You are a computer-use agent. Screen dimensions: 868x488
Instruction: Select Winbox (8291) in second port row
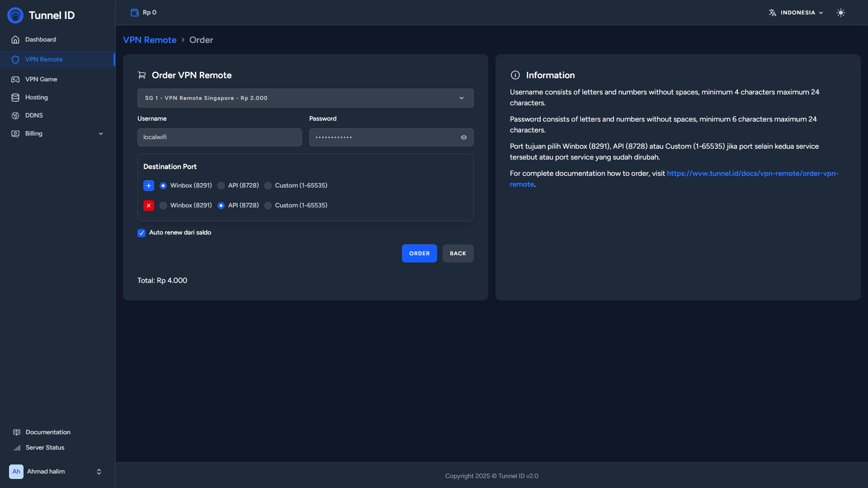(163, 206)
